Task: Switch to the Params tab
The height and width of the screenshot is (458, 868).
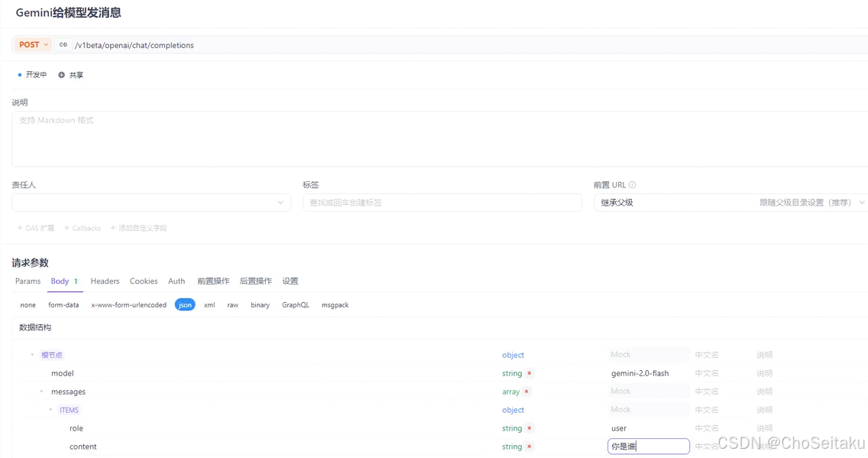Action: 28,281
